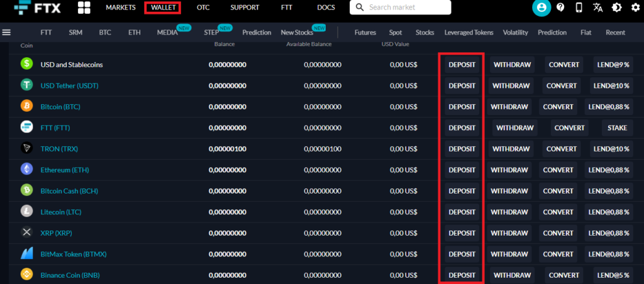Viewport: 644px width, 284px height.
Task: Switch to the Volatility category
Action: point(516,33)
